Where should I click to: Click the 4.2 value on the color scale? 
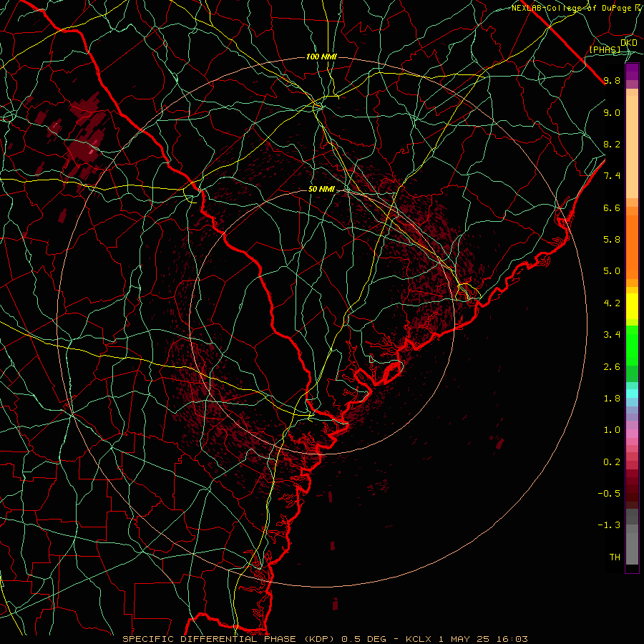[612, 303]
